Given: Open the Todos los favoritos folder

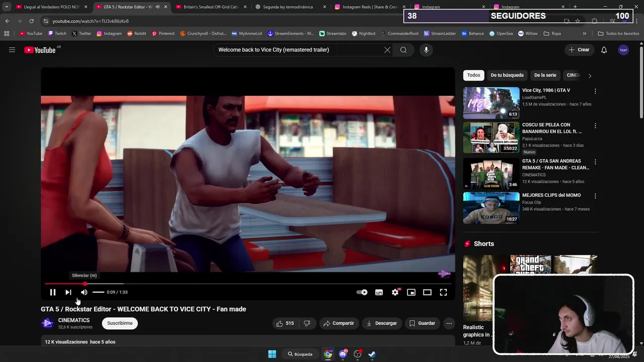Looking at the screenshot, I should pos(618,34).
